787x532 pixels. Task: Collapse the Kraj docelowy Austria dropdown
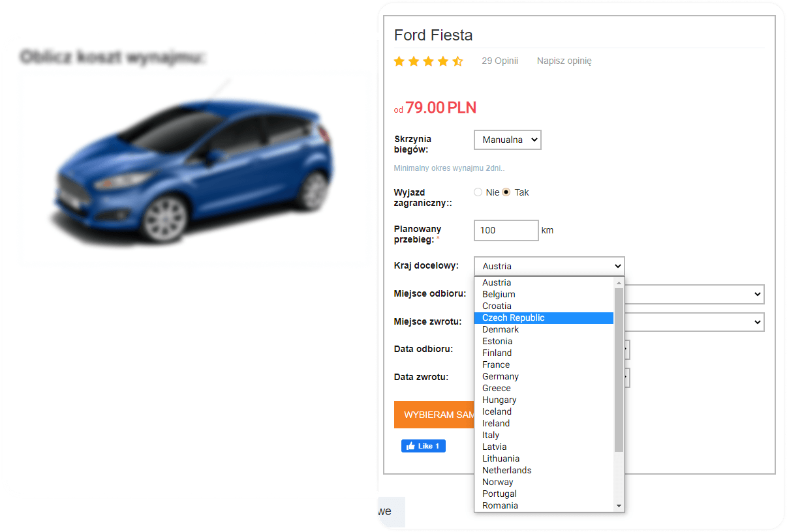click(549, 266)
